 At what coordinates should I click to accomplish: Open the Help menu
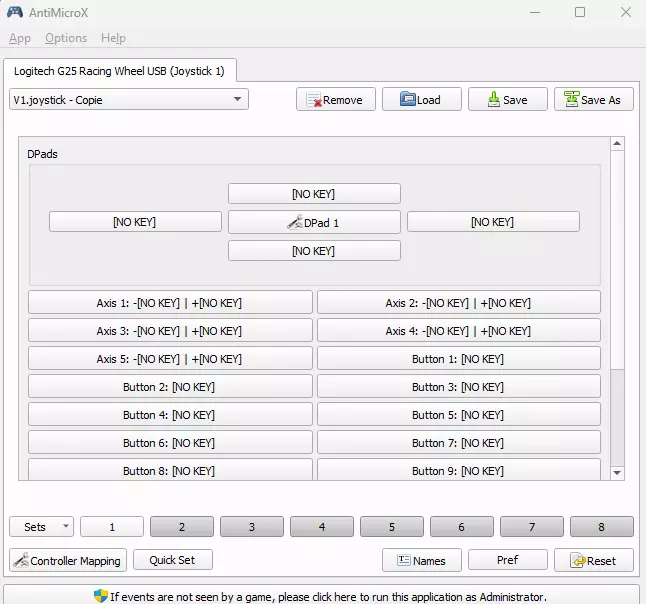tap(113, 38)
